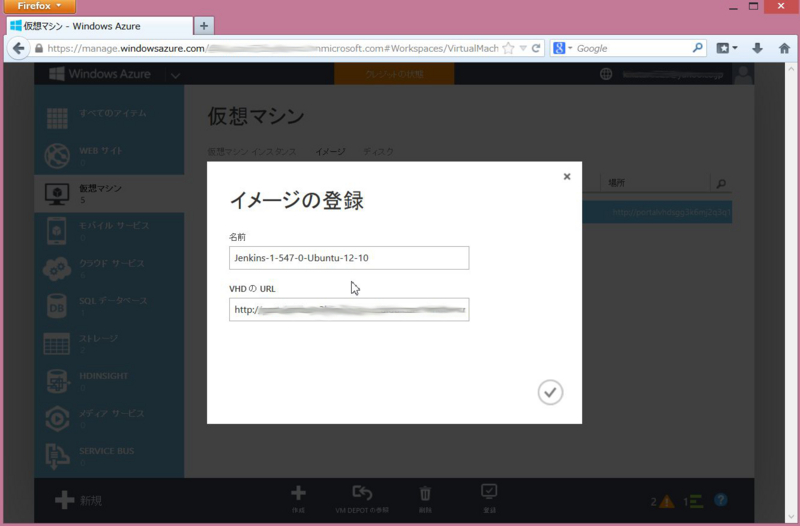Open the bookmarks menu button
This screenshot has width=800, height=526.
727,48
